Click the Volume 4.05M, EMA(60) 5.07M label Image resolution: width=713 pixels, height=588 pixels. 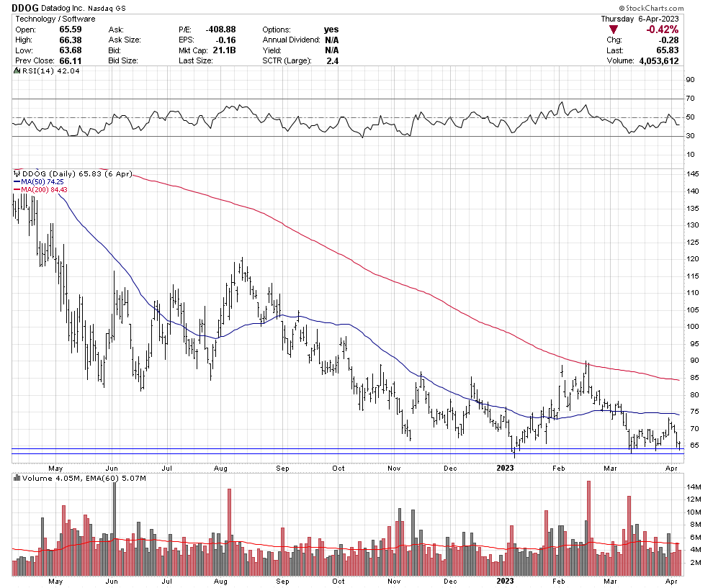(x=84, y=478)
